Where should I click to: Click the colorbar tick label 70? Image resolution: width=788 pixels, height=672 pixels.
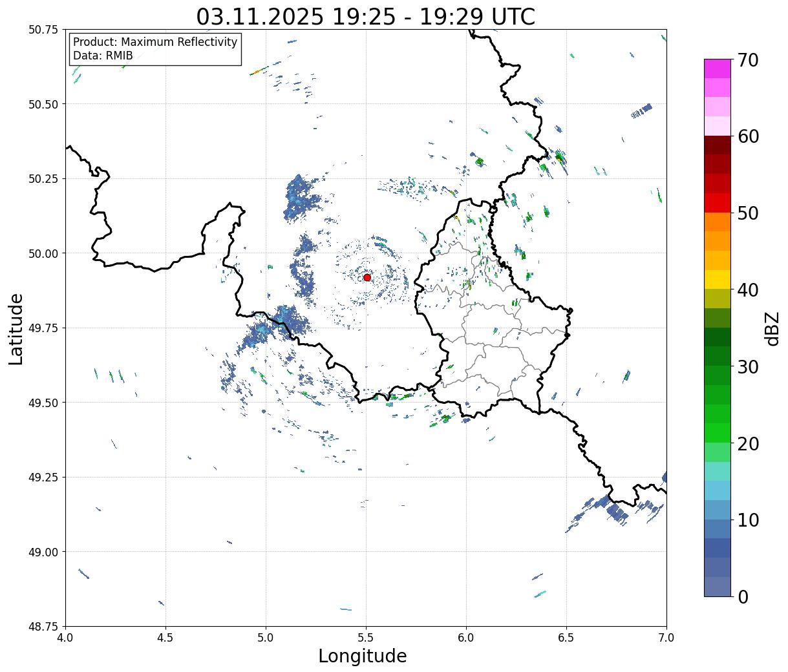(749, 60)
